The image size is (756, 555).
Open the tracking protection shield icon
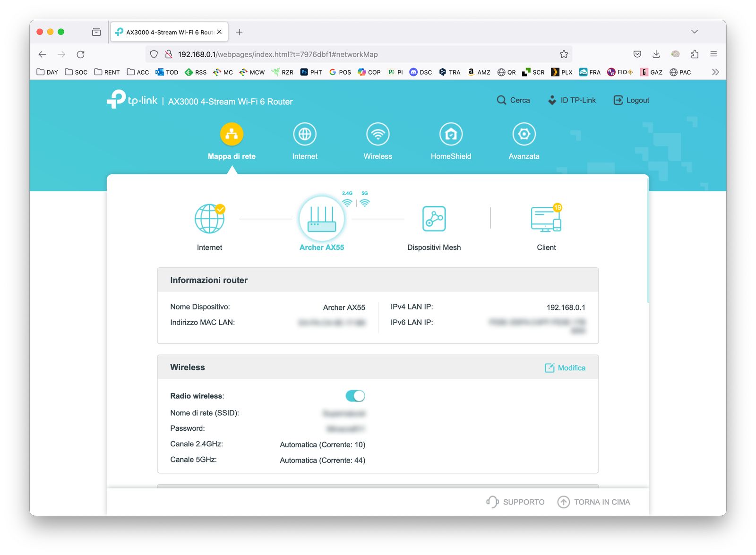pos(154,54)
